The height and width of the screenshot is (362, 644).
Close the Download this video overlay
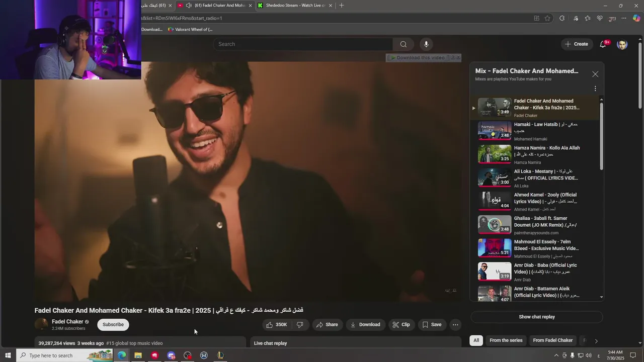tap(458, 58)
